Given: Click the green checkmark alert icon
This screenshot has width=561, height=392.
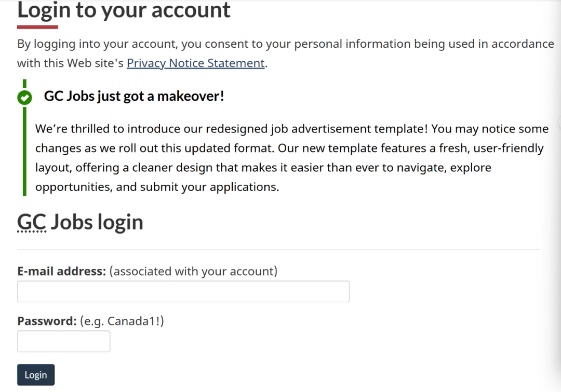Looking at the screenshot, I should pos(24,97).
